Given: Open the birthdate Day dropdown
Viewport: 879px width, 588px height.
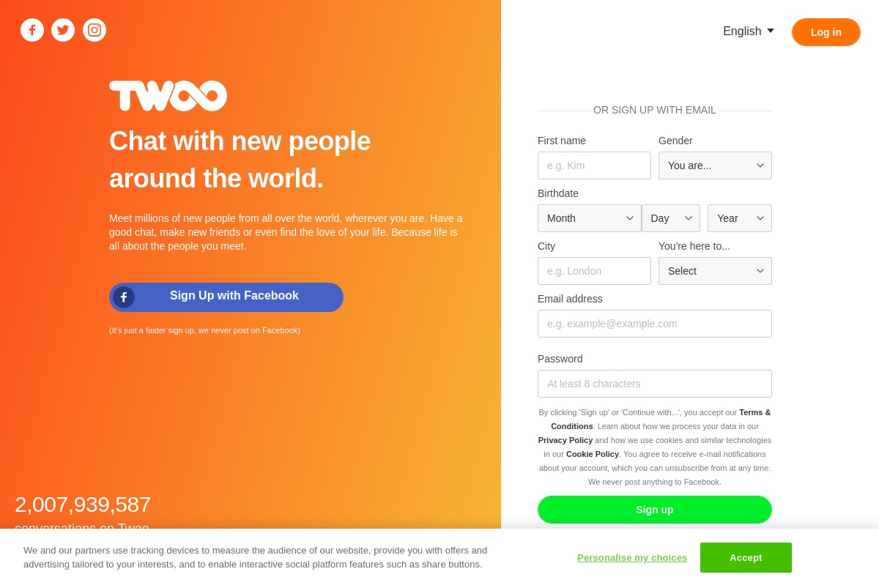Looking at the screenshot, I should pos(671,218).
